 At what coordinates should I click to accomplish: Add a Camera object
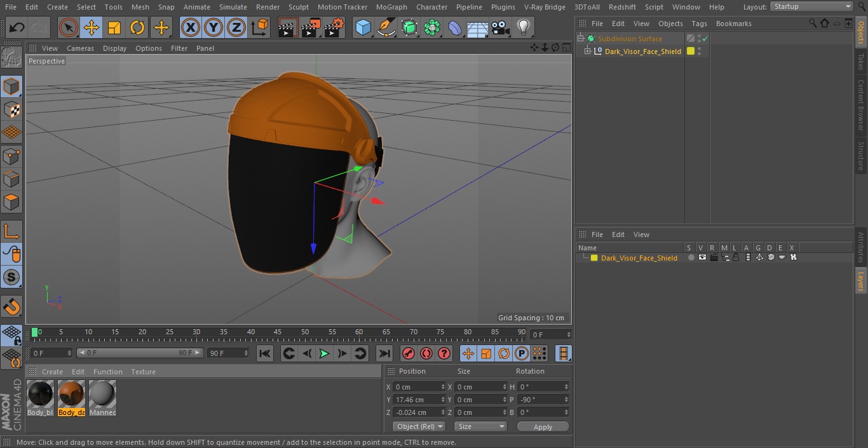(501, 27)
